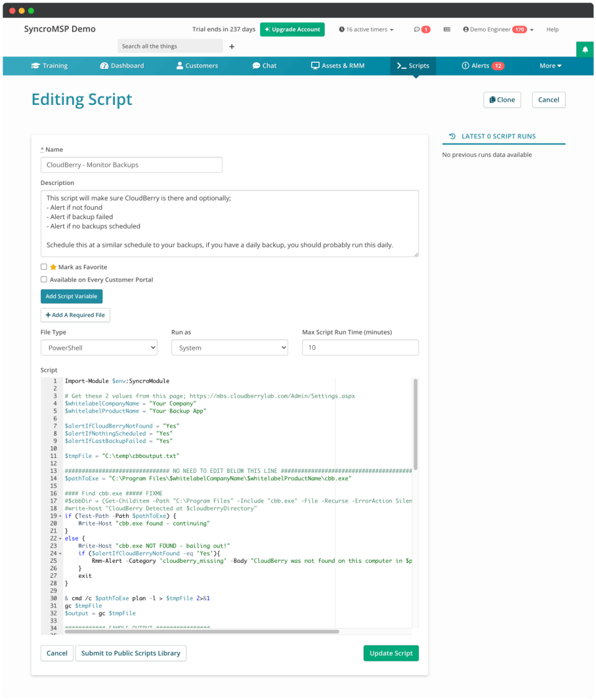
Task: Collapse code fold arrow at line 22
Action: [x=60, y=539]
